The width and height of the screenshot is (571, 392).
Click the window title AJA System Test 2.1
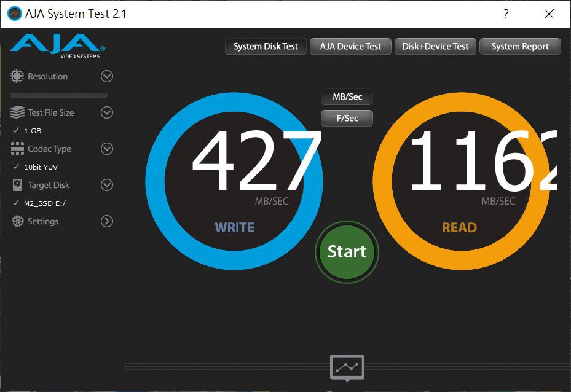click(76, 14)
